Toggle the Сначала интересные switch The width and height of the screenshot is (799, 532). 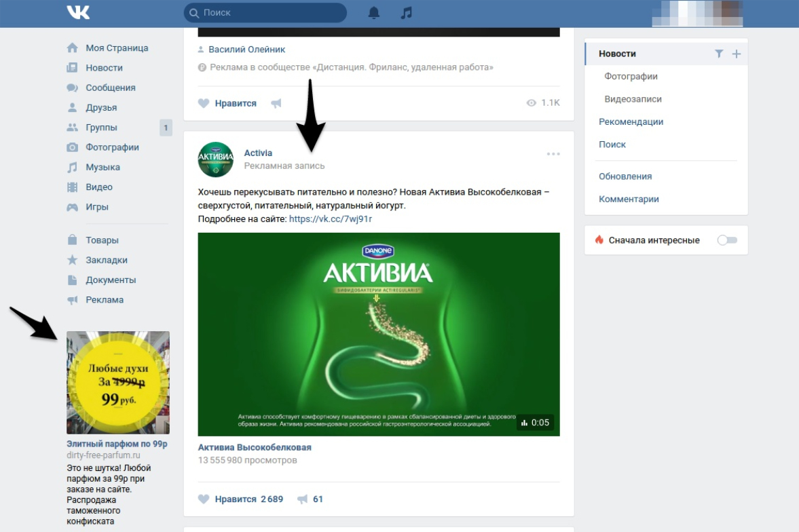[x=726, y=240]
